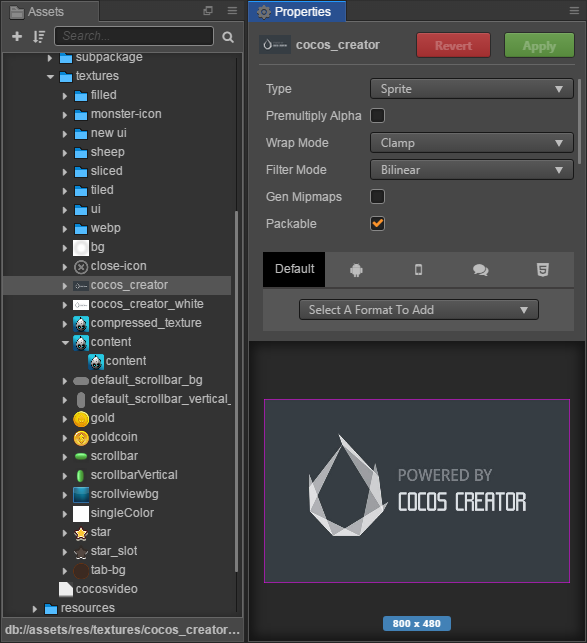
Task: Click the cocos_creator_white texture icon
Action: (x=81, y=305)
